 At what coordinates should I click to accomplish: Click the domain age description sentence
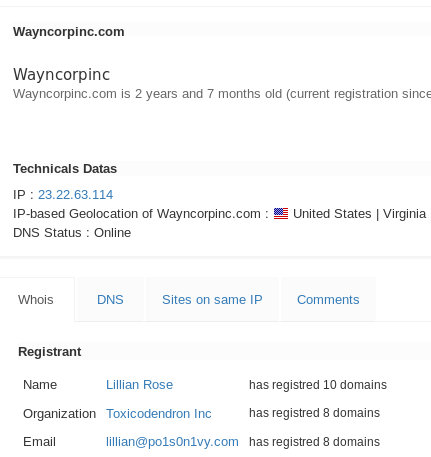point(222,94)
